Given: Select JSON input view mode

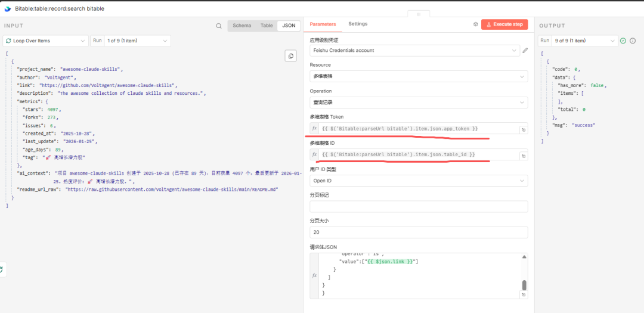Looking at the screenshot, I should [x=289, y=26].
